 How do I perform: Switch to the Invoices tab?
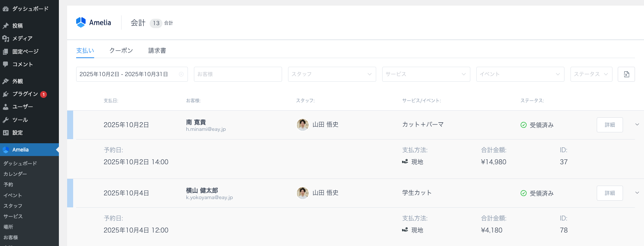(x=157, y=51)
